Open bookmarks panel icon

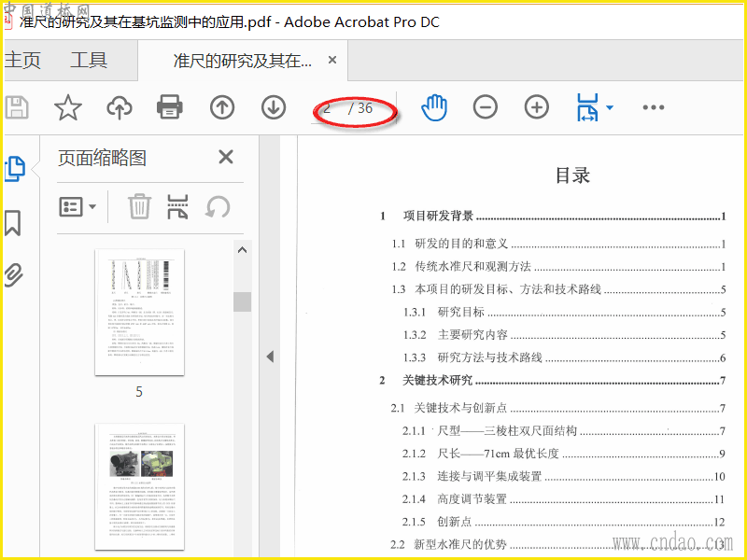click(13, 223)
